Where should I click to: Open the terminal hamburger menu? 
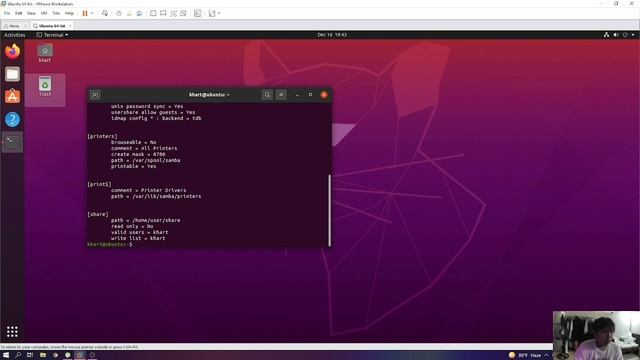coord(281,95)
